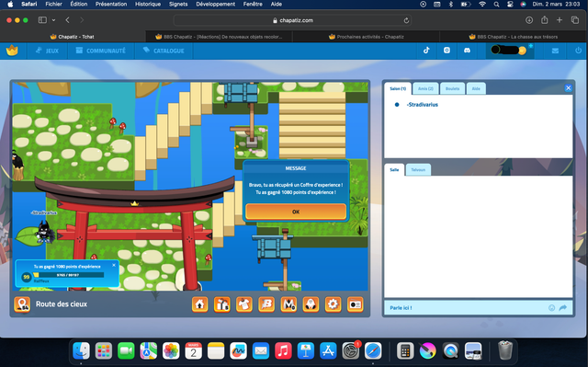Toggle the Safari sidebar
This screenshot has height=367, width=588.
click(42, 20)
